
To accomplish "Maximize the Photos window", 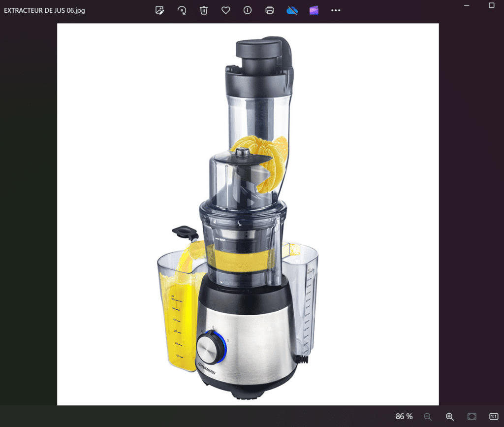I will [x=491, y=5].
